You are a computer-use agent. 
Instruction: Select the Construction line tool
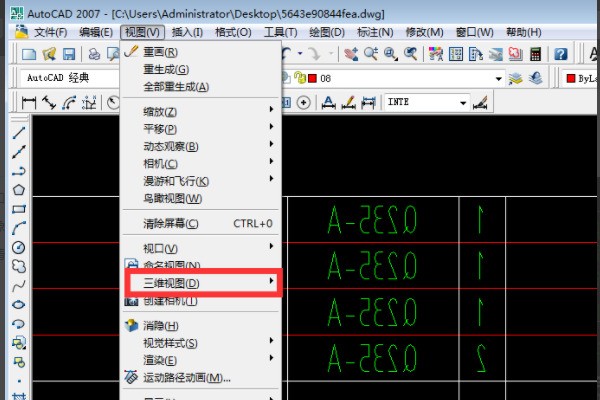point(19,152)
